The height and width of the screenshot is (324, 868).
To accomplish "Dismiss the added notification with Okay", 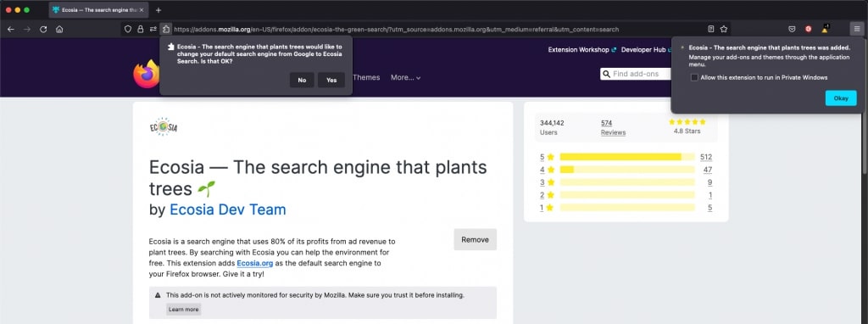I will tap(841, 98).
